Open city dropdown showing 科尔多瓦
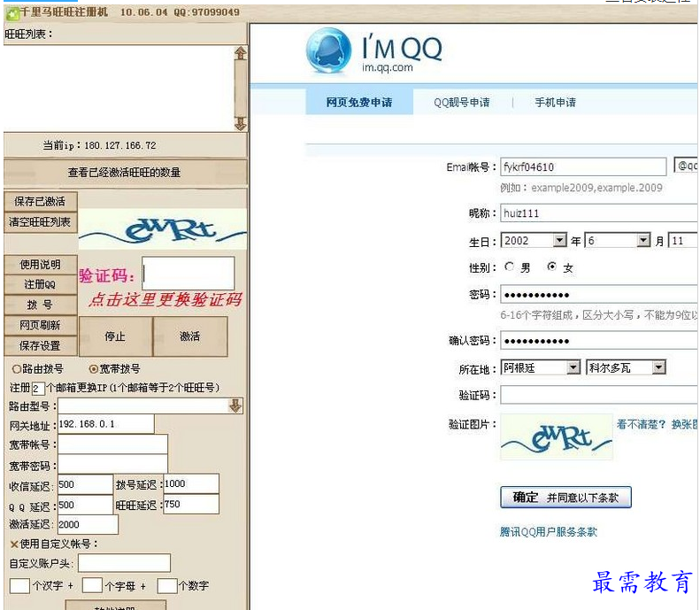The height and width of the screenshot is (610, 700). 658,367
